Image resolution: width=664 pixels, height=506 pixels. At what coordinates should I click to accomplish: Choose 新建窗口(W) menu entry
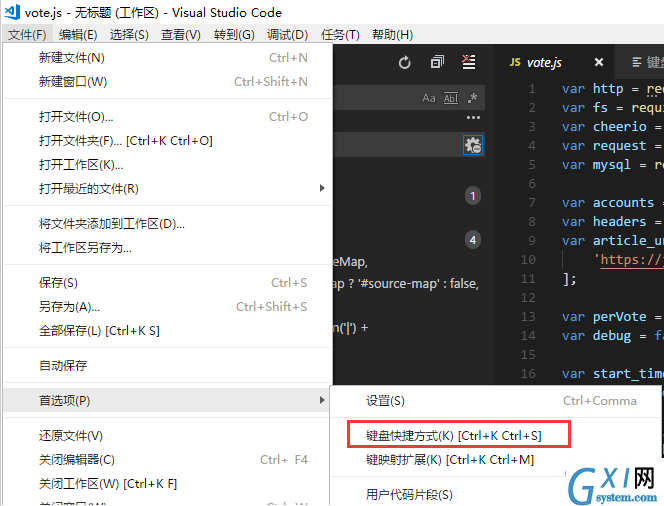pyautogui.click(x=168, y=81)
